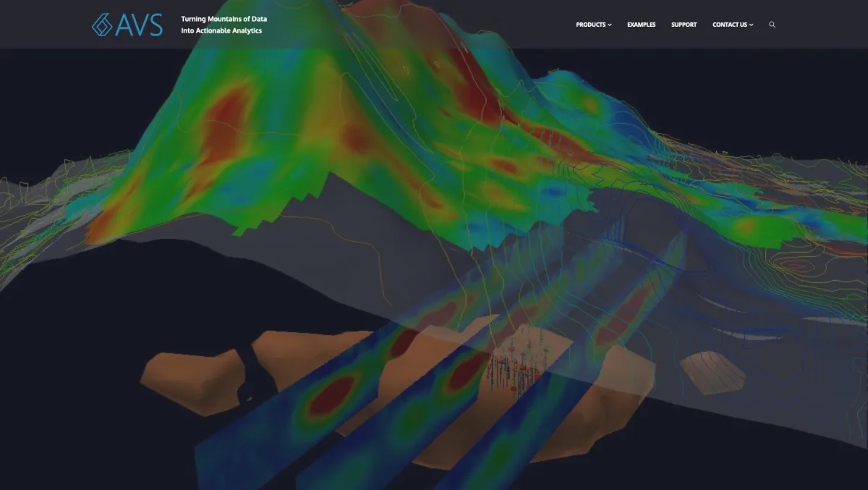This screenshot has width=868, height=490.
Task: Expand the Products dropdown chevron
Action: click(610, 25)
